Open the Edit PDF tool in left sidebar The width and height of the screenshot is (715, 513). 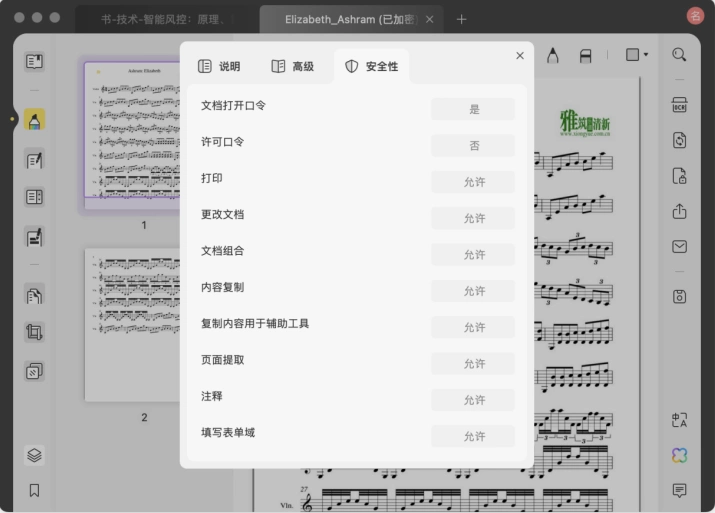pyautogui.click(x=34, y=160)
